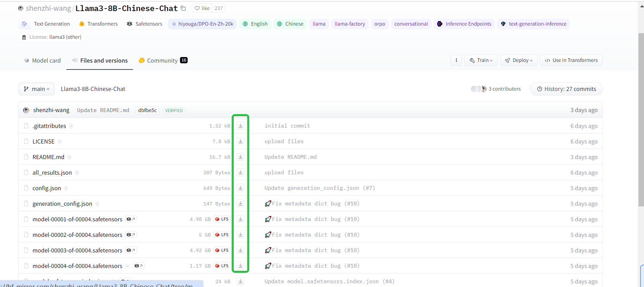Click the Use in Transformers button

tap(571, 60)
